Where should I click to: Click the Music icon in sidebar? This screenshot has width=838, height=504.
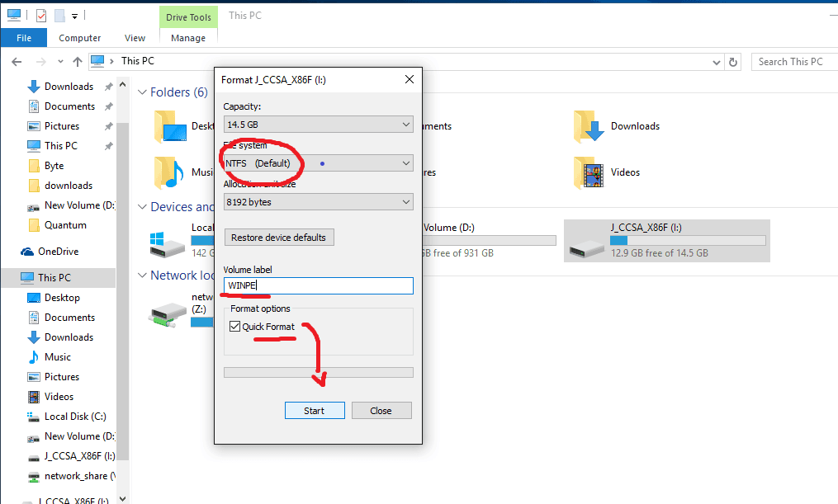coord(34,357)
